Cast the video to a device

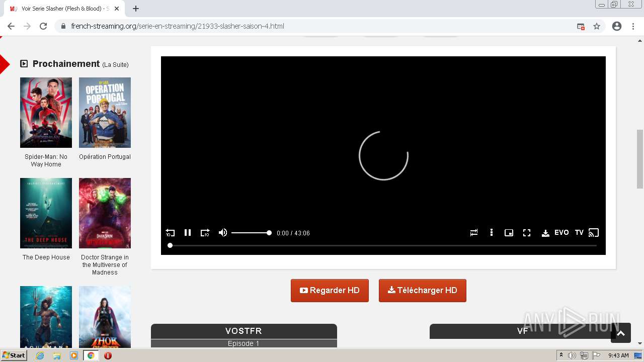(594, 233)
